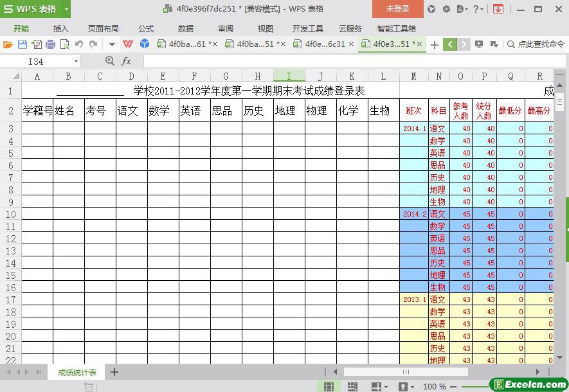Screen dimensions: 569x392
Task: Click the 未登录 login button
Action: tap(397, 9)
